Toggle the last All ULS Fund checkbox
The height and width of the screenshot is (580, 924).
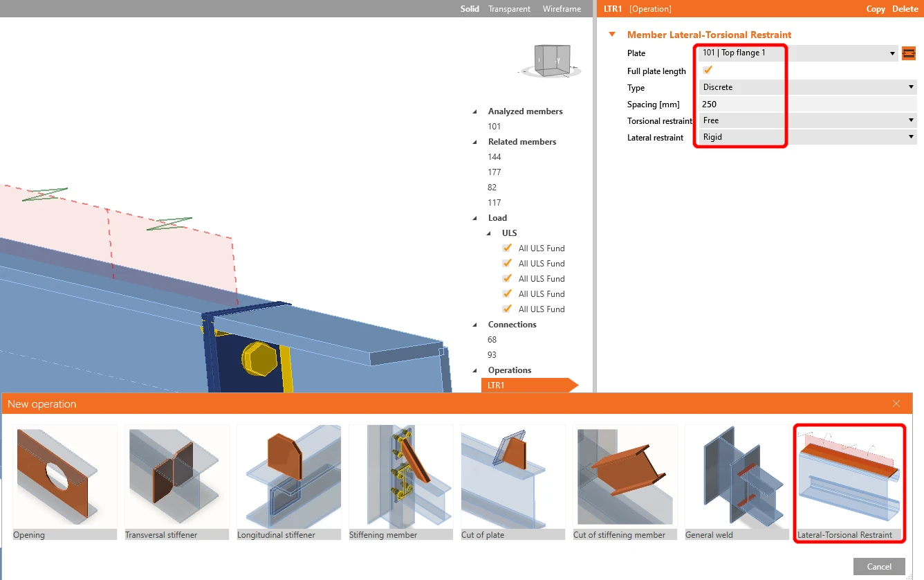508,309
